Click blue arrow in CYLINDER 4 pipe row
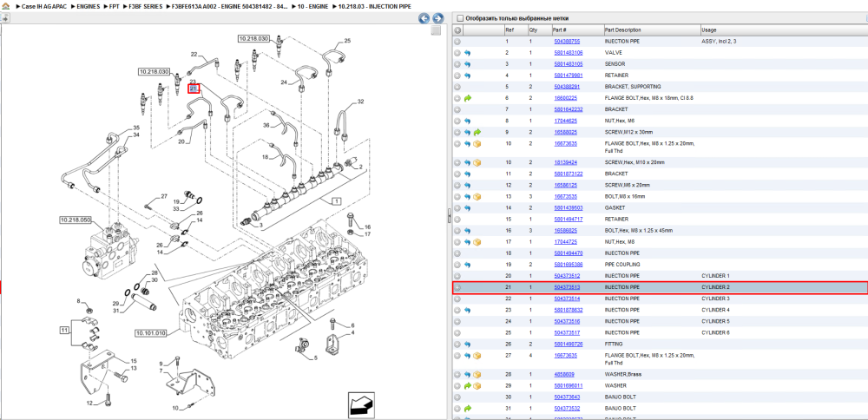This screenshot has height=420, width=868. click(467, 310)
